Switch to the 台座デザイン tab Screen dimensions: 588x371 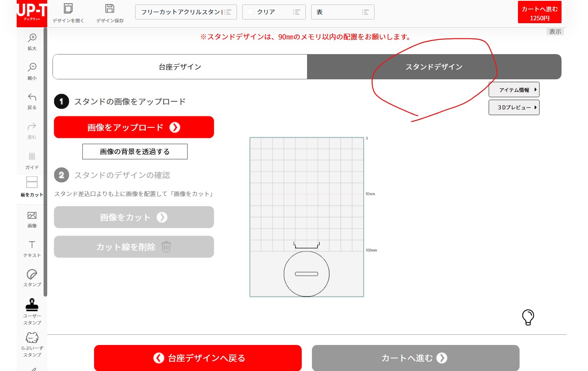coord(180,67)
